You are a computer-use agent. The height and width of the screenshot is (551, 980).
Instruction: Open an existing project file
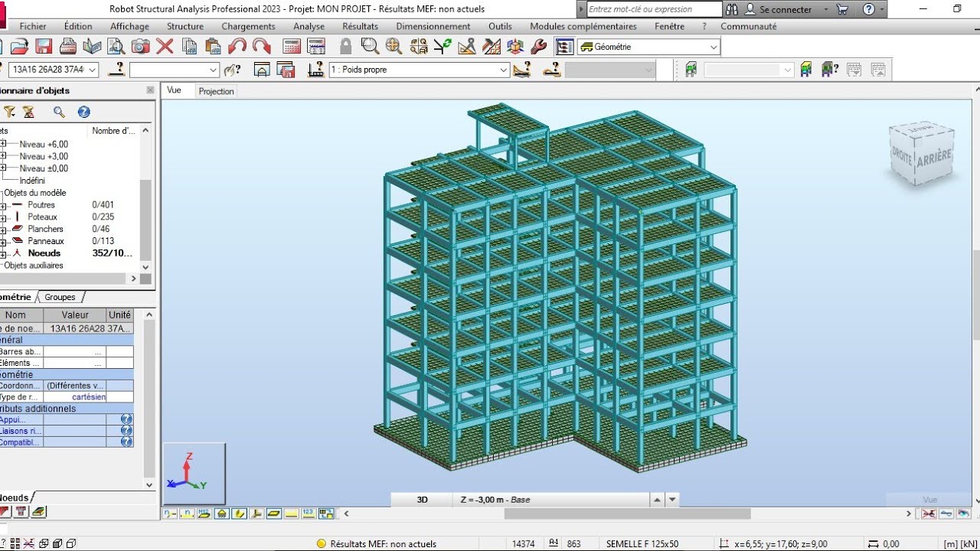(x=19, y=46)
